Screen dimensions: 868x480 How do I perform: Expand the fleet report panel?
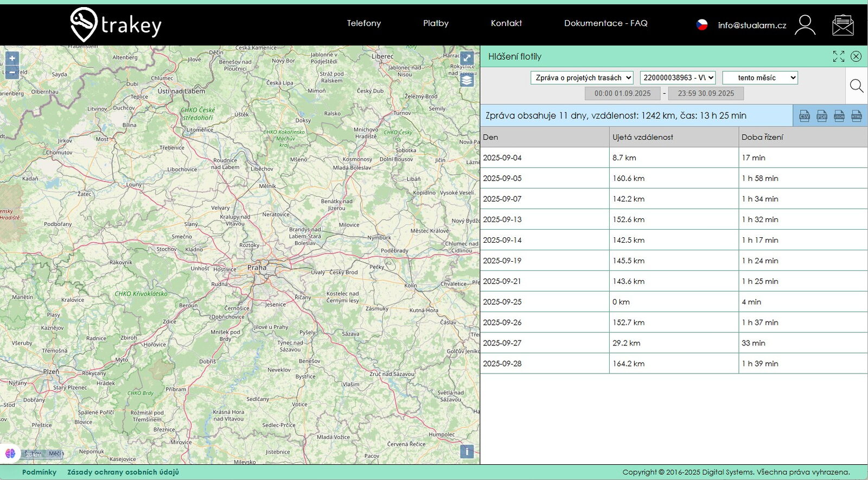pos(839,56)
